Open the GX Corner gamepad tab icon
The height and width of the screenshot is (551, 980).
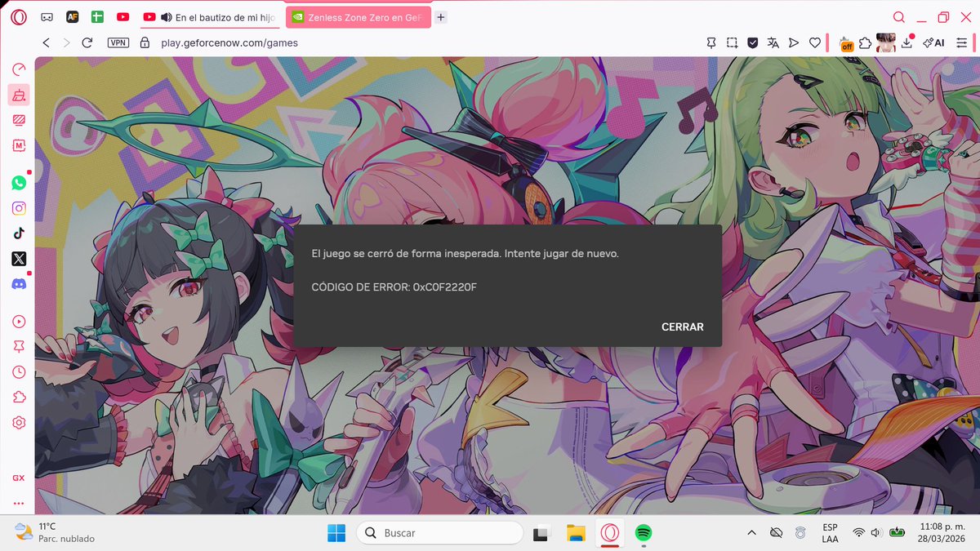(47, 16)
